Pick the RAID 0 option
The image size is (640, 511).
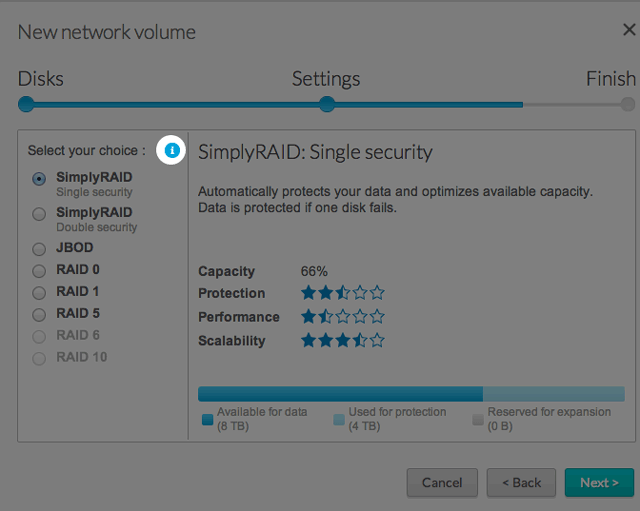(39, 270)
